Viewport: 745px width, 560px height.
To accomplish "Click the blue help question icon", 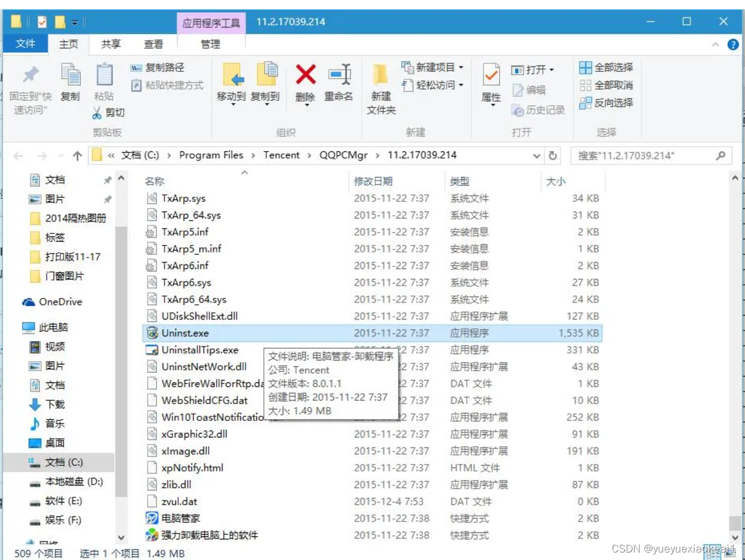I will pos(733,44).
